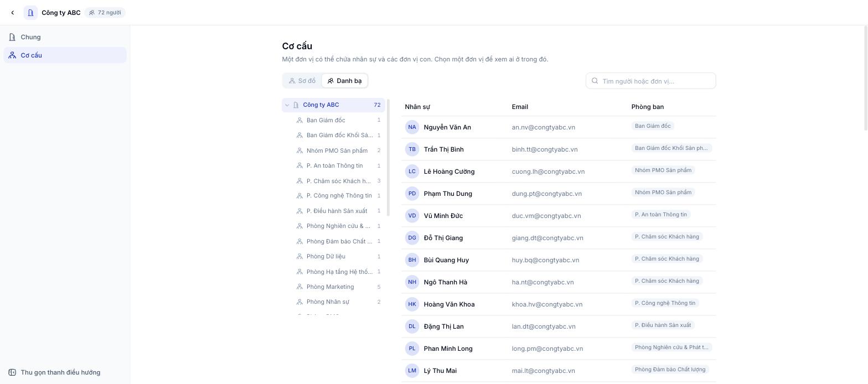Click the 72 người member count badge
868x384 pixels.
[x=105, y=13]
